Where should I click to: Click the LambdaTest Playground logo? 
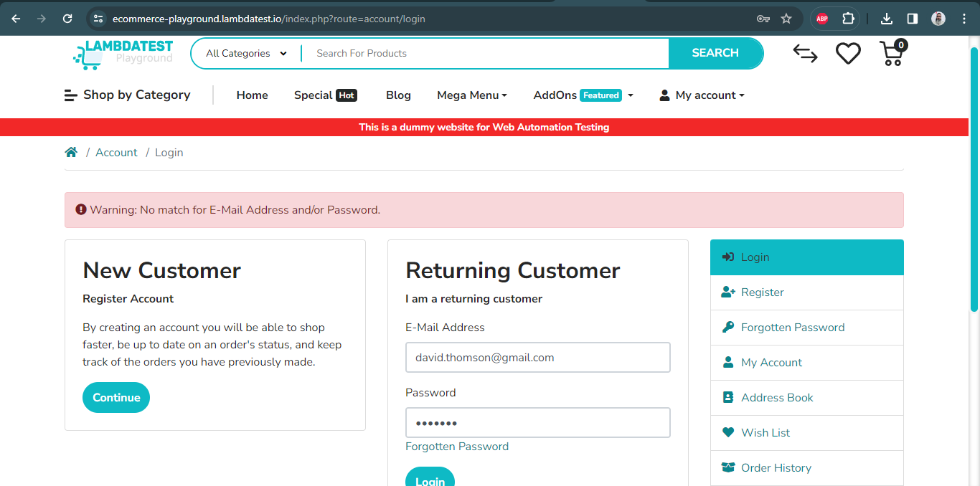(123, 54)
